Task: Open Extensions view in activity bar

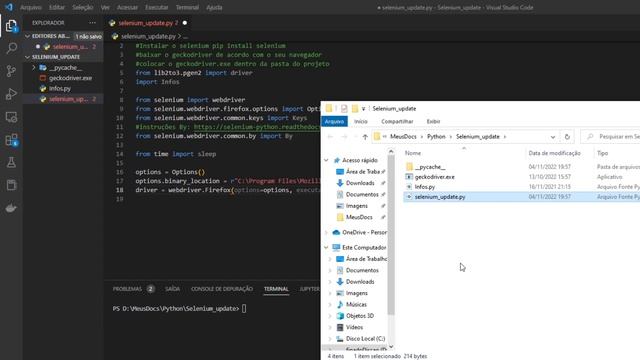Action: (x=11, y=140)
